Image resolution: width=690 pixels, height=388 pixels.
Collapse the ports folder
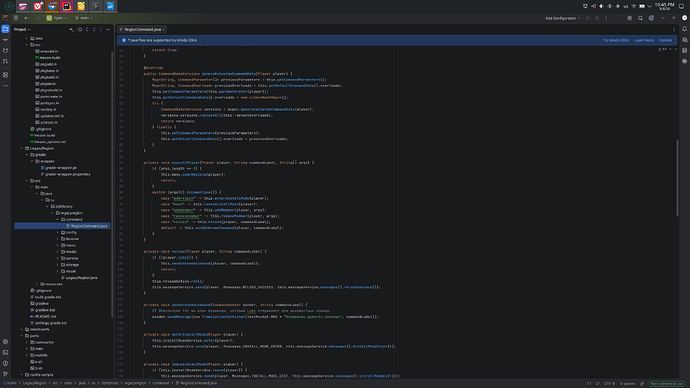22,336
